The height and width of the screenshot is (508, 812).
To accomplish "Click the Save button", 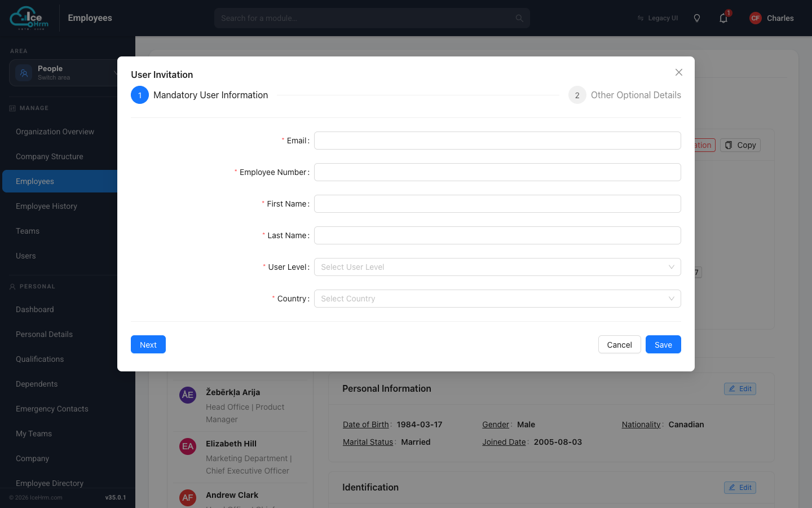I will point(663,344).
